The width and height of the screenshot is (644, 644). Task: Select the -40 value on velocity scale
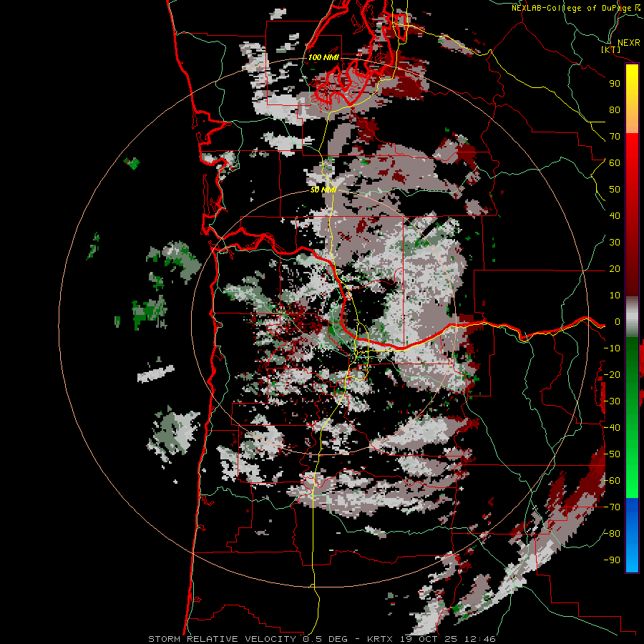point(612,428)
